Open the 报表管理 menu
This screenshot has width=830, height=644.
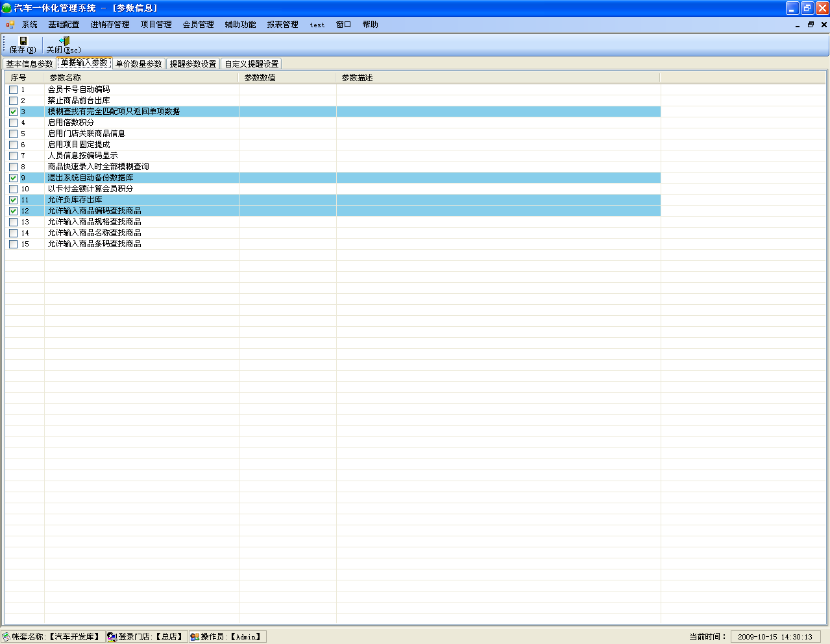click(283, 25)
